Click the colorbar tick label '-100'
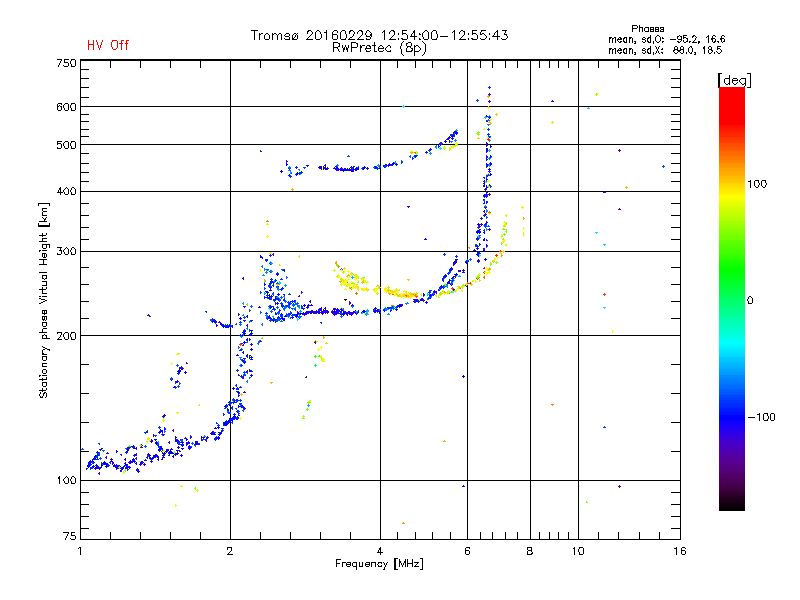Image resolution: width=800 pixels, height=600 pixels. (761, 417)
